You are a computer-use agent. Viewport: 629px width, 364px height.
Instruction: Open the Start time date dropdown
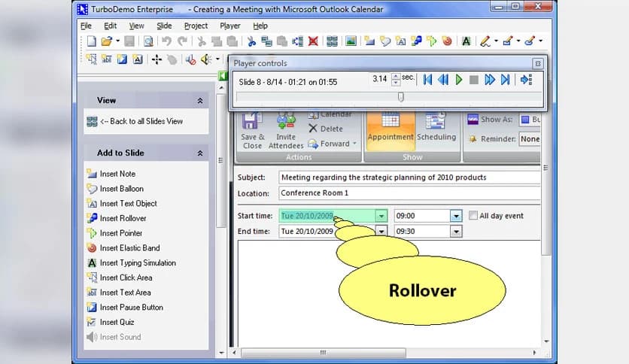click(381, 216)
